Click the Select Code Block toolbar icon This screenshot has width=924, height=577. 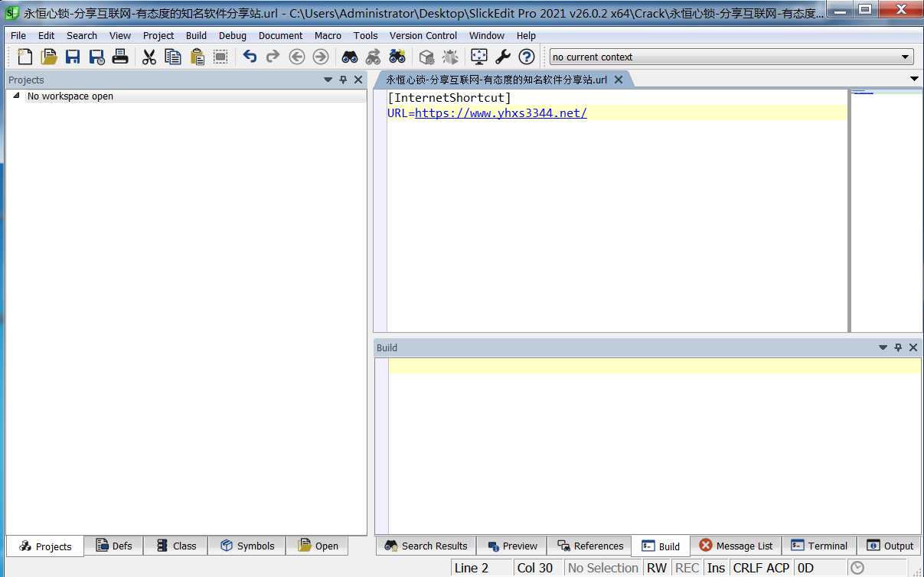coord(220,57)
